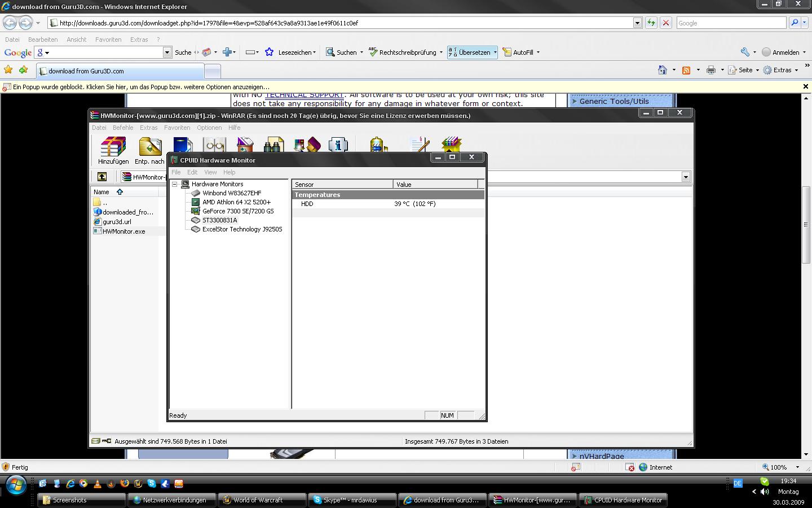Image resolution: width=812 pixels, height=508 pixels.
Task: Click the IE search box
Action: pyautogui.click(x=731, y=23)
